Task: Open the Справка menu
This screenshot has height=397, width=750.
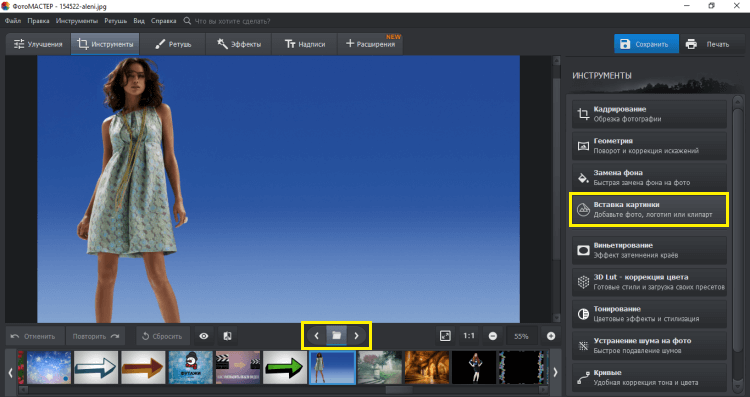Action: click(164, 21)
